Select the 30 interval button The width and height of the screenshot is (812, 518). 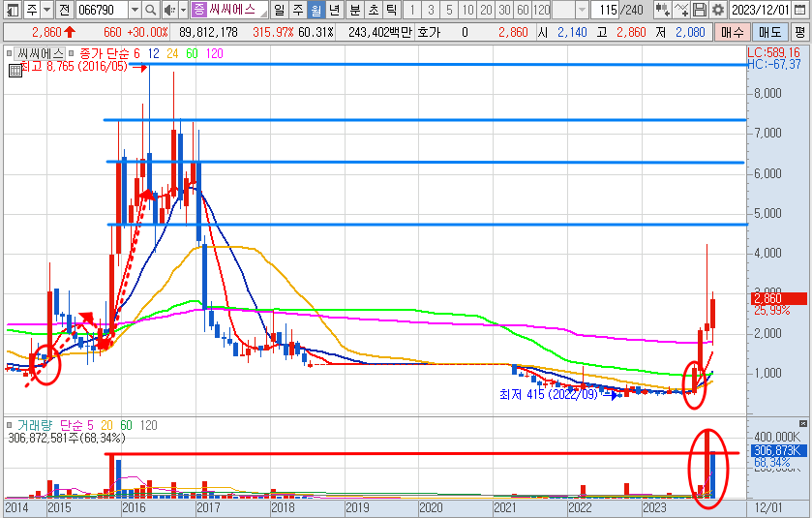[505, 10]
